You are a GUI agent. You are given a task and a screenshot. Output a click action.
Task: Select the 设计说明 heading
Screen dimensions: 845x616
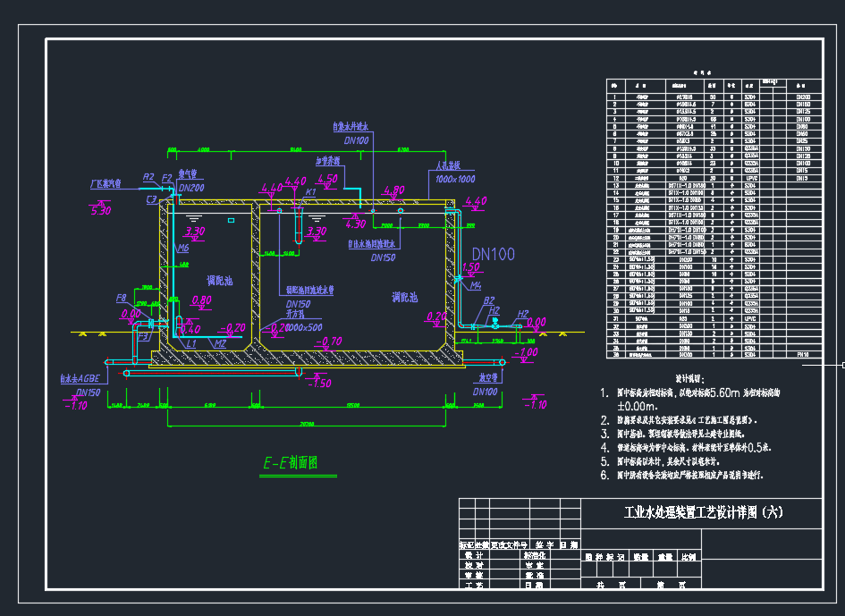(x=690, y=379)
